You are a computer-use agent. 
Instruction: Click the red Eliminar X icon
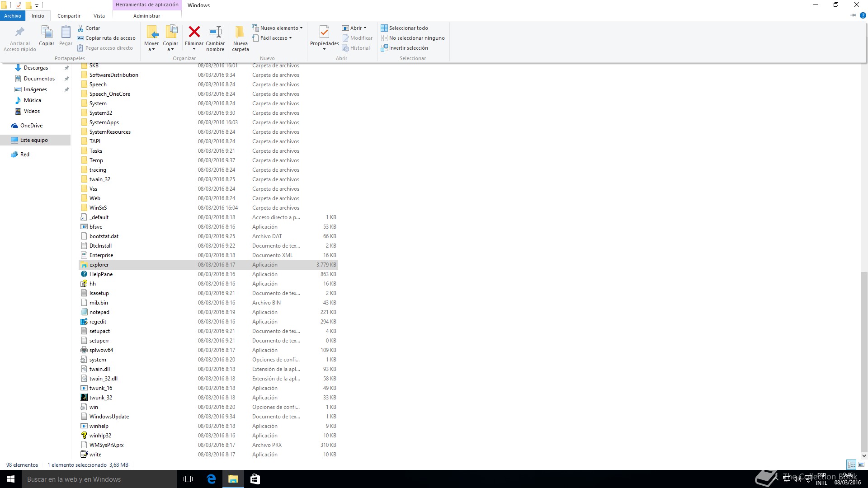tap(194, 32)
